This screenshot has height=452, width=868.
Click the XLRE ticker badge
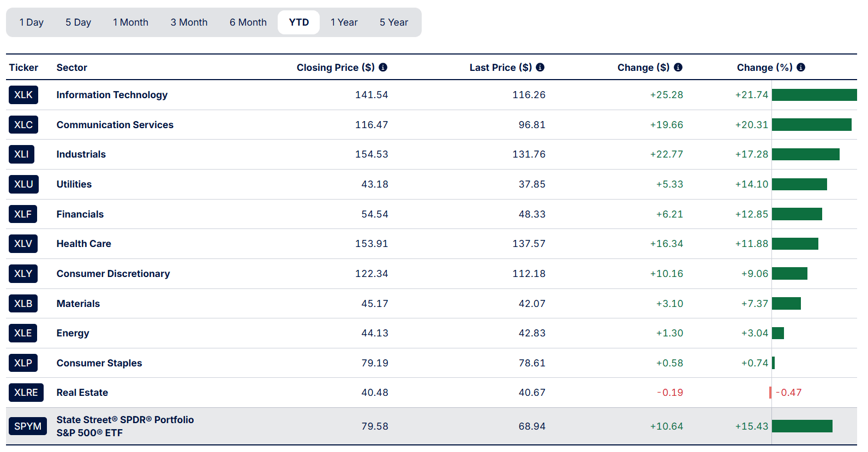[26, 393]
